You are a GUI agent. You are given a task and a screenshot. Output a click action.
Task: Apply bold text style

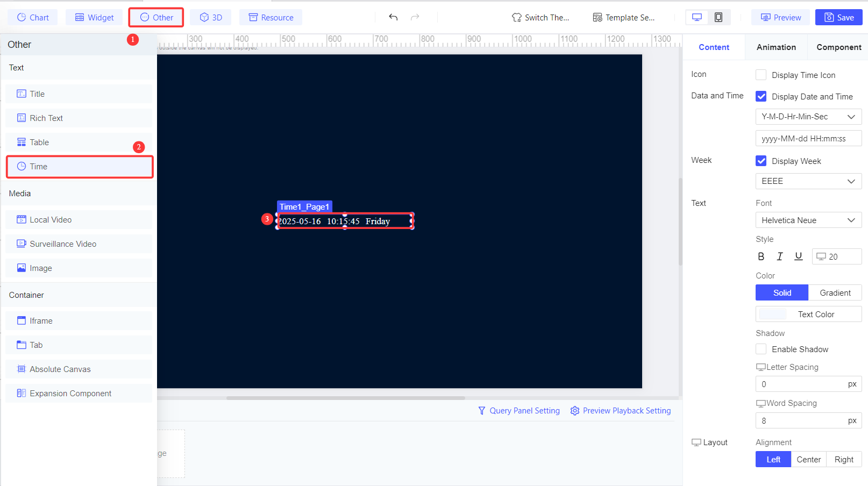pos(761,256)
